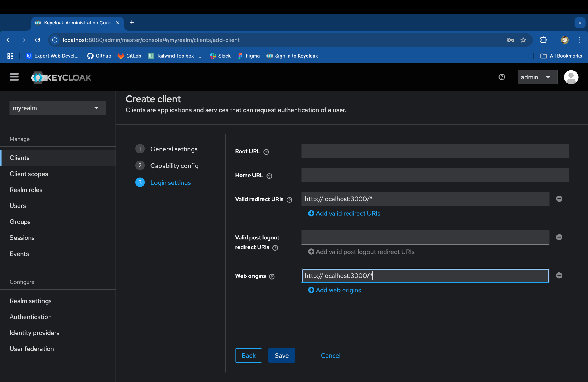Click the Root URL help icon
This screenshot has height=382, width=588.
266,152
